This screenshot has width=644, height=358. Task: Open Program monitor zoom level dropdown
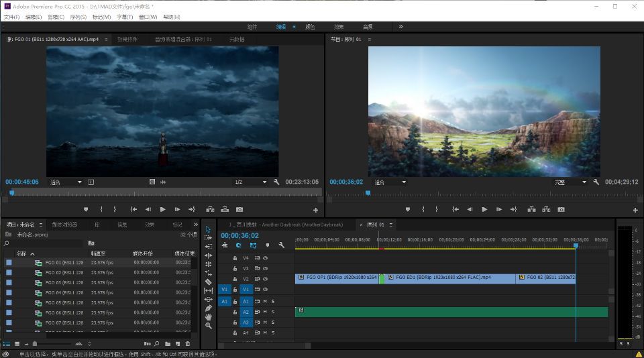tap(390, 182)
